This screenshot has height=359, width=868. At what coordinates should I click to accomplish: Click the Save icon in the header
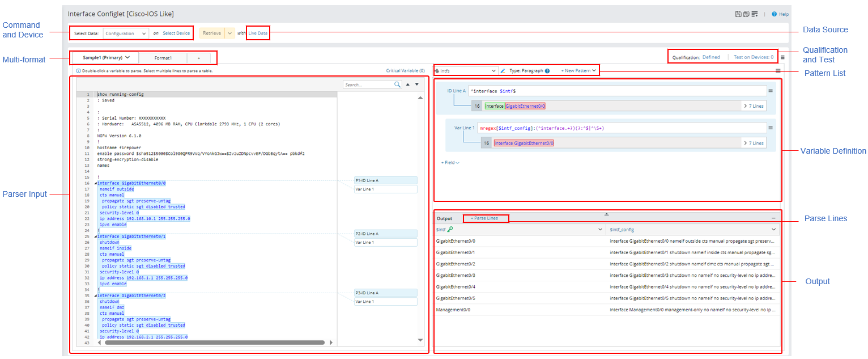[x=738, y=14]
